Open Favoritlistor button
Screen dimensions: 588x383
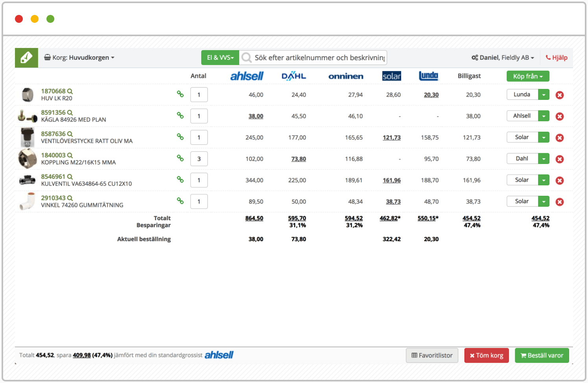[432, 355]
